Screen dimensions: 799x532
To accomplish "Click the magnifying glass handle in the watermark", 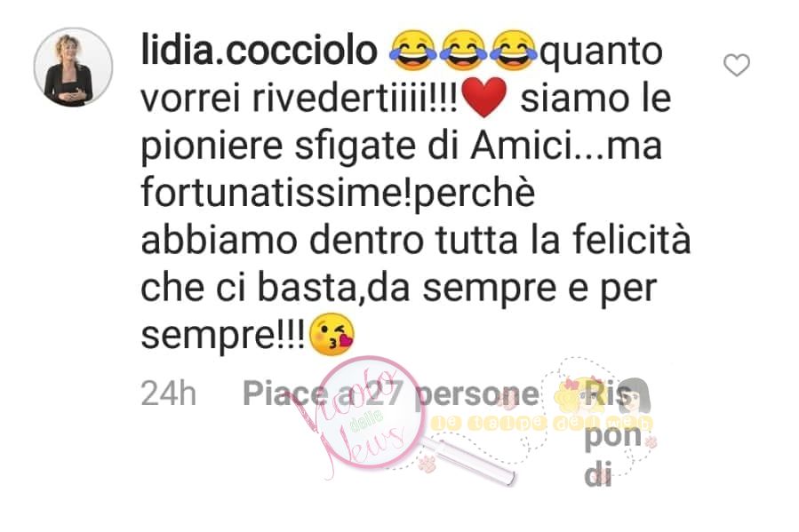I will (467, 462).
